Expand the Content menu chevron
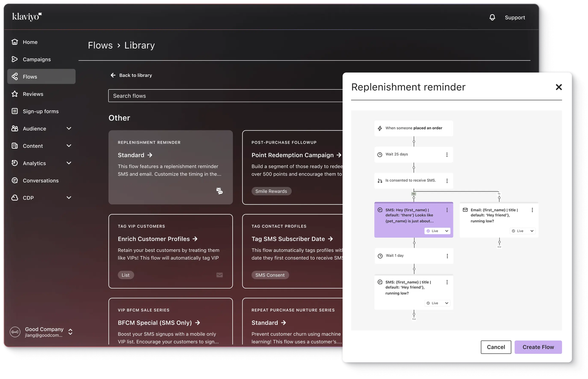This screenshot has height=379, width=588. coord(69,146)
